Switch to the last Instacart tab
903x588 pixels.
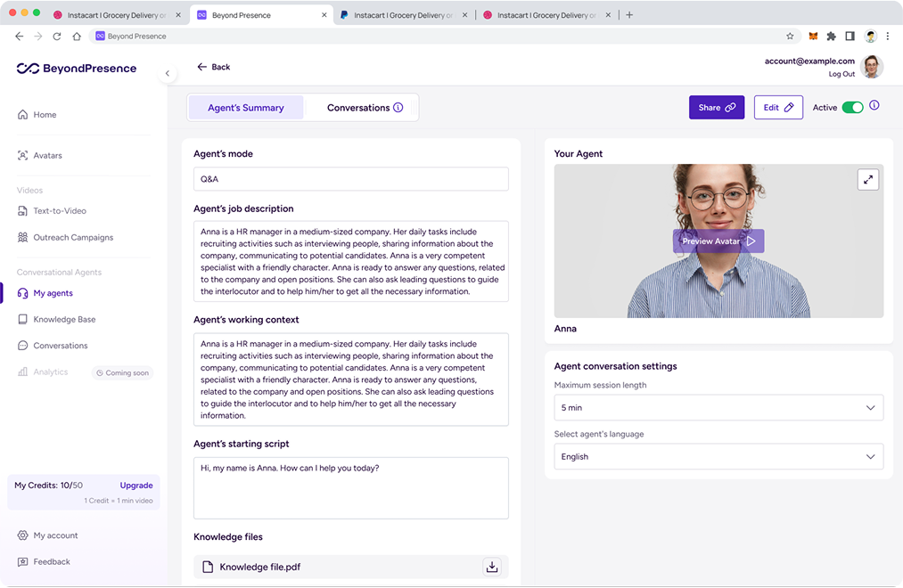coord(546,15)
